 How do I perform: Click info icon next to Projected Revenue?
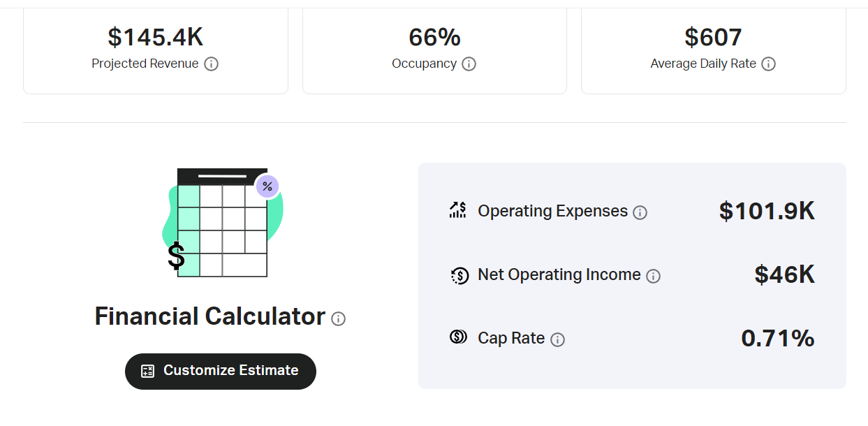tap(211, 64)
